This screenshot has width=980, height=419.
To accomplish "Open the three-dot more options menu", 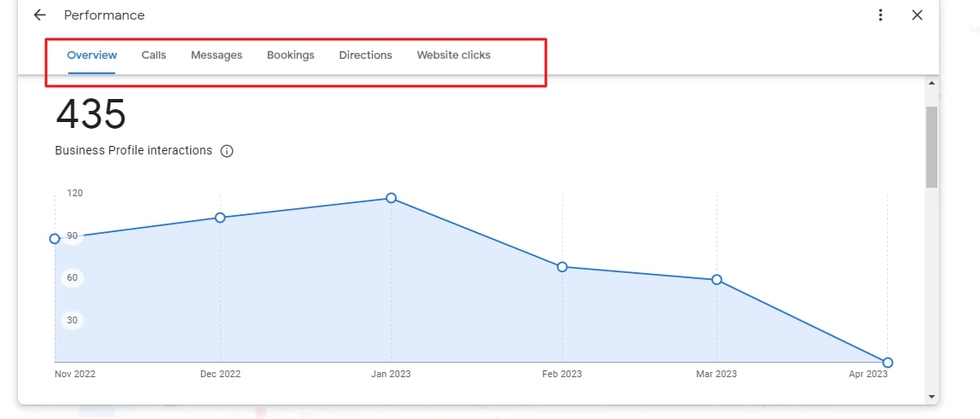I will pyautogui.click(x=880, y=15).
